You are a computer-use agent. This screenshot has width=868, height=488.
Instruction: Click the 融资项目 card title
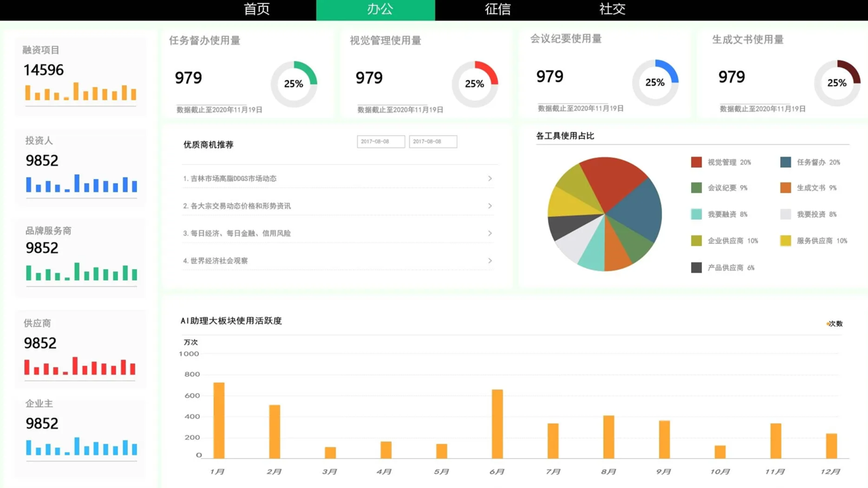(x=41, y=49)
